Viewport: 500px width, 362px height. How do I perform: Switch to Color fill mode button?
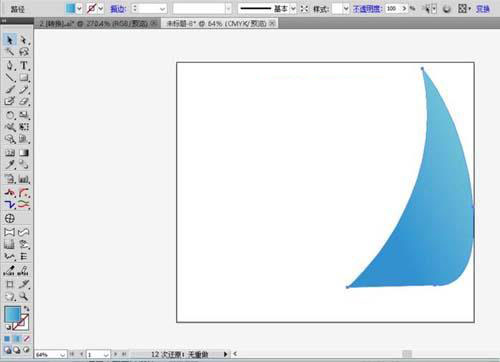7,339
